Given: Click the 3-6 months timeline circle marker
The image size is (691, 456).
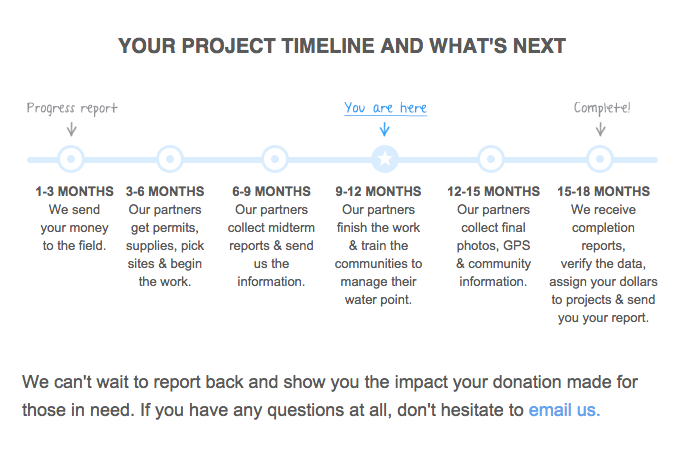Looking at the screenshot, I should coord(170,159).
